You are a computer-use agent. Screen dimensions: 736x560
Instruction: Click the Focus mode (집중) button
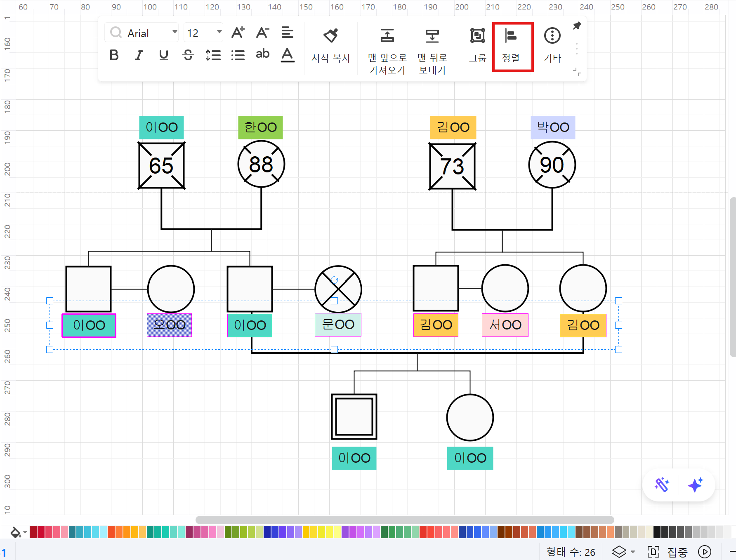click(x=668, y=552)
